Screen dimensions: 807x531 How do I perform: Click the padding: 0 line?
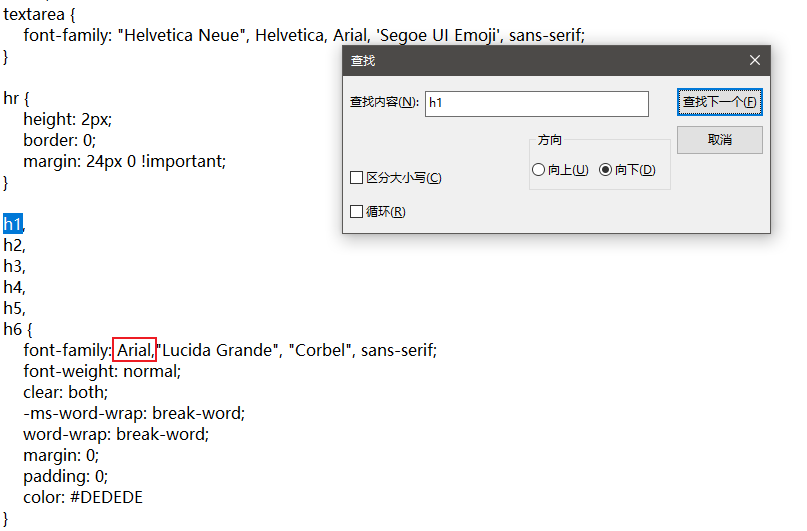[65, 476]
